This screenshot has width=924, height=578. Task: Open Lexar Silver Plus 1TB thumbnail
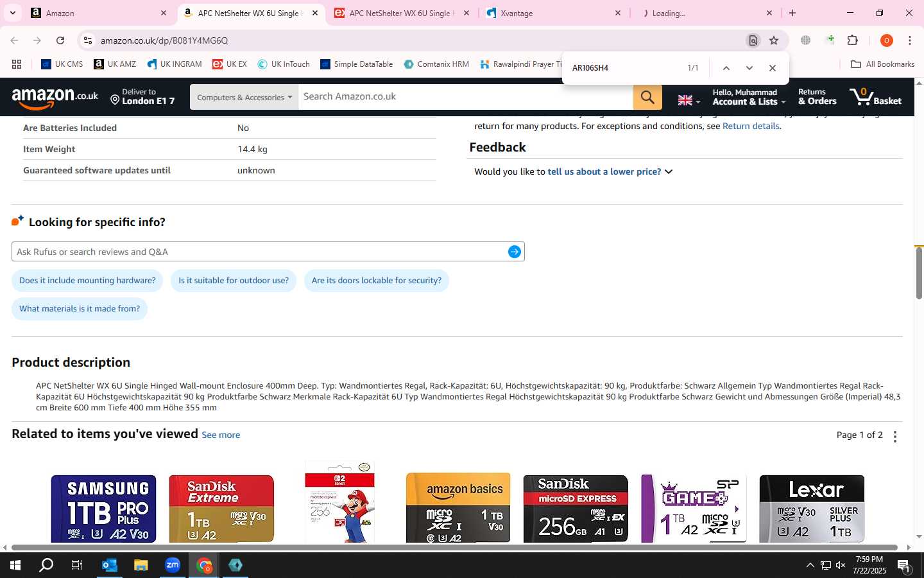pos(812,509)
